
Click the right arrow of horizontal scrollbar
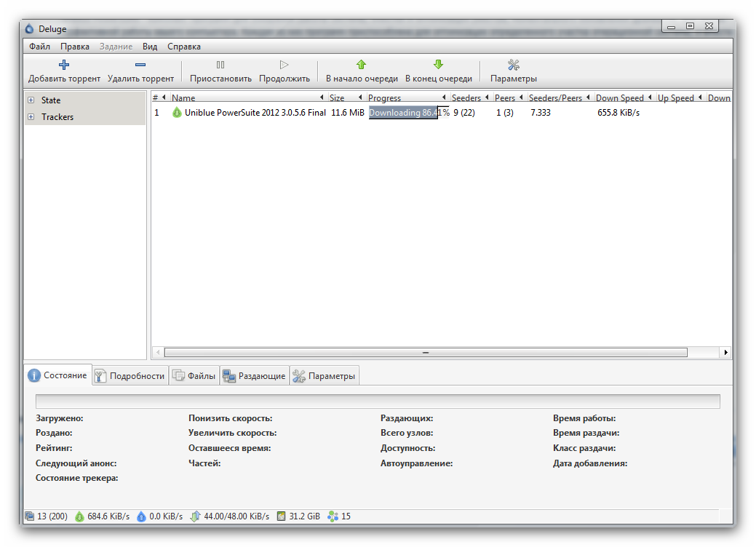click(x=725, y=353)
